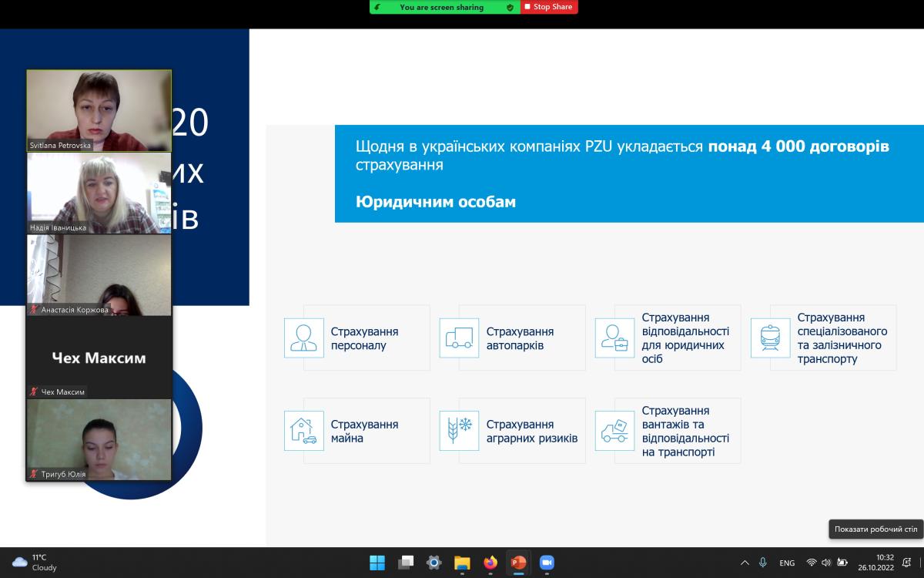Viewport: 924px width, 578px height.
Task: Open Settings gear in the taskbar
Action: point(434,563)
